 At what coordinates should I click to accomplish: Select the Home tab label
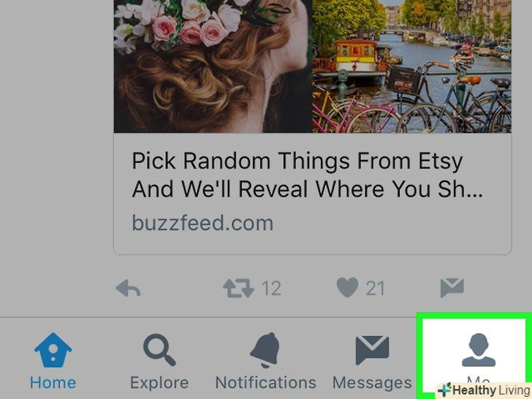[53, 383]
